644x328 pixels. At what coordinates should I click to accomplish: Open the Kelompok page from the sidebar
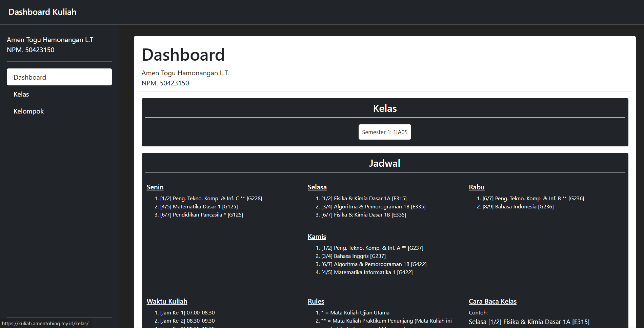coord(28,111)
